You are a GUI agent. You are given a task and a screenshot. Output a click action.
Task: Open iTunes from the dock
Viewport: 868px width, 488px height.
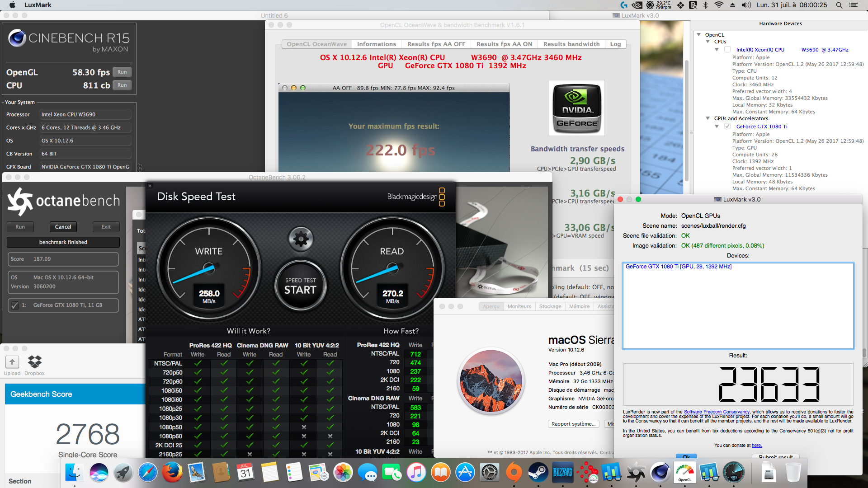click(416, 473)
